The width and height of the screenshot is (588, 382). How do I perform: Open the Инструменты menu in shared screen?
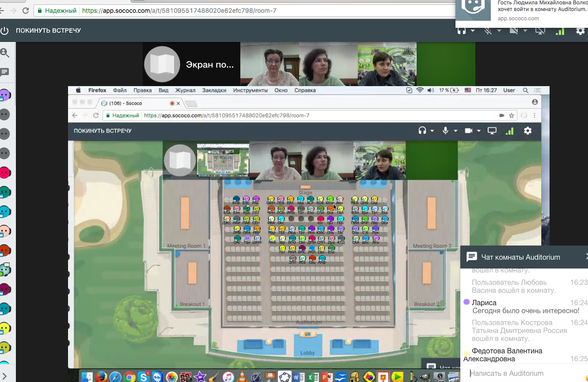(x=250, y=90)
